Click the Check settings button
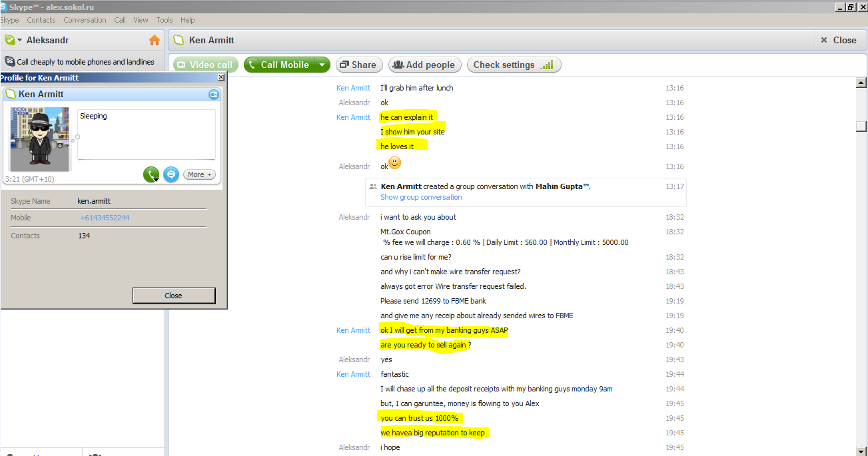The height and width of the screenshot is (456, 868). click(x=514, y=65)
